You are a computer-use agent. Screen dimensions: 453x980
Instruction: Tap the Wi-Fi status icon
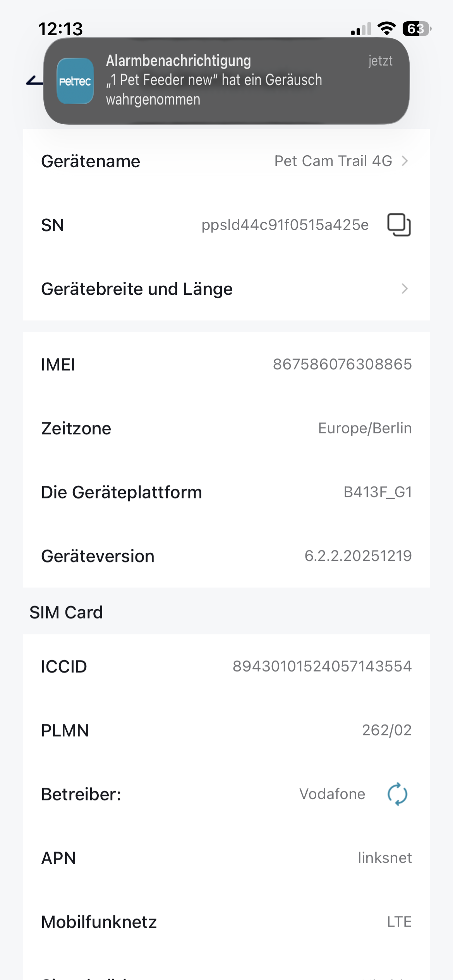386,29
